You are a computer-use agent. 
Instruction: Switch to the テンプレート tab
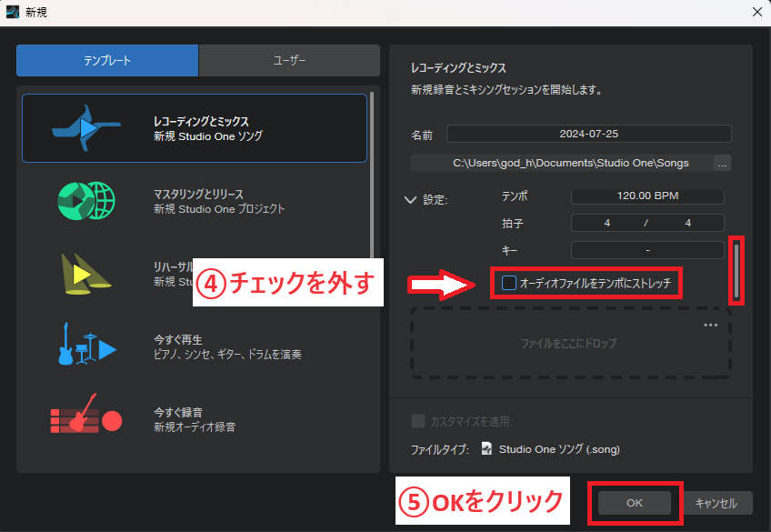pos(106,60)
